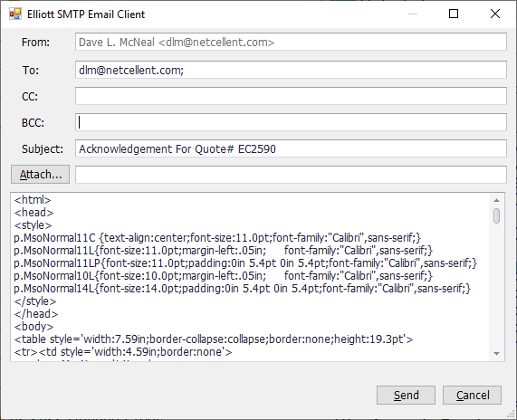Focus the To address field
This screenshot has height=420, width=517.
click(x=291, y=70)
